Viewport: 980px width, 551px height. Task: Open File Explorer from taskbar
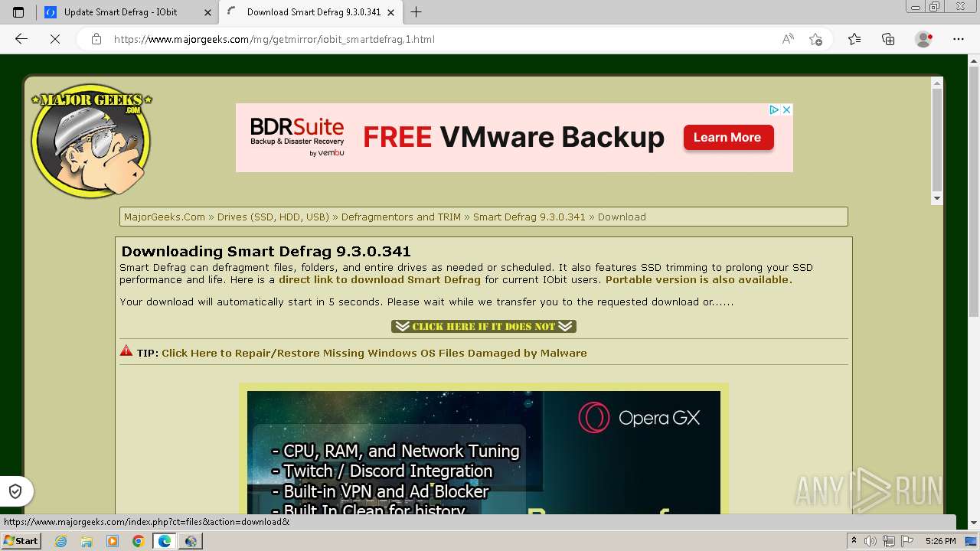[x=87, y=541]
